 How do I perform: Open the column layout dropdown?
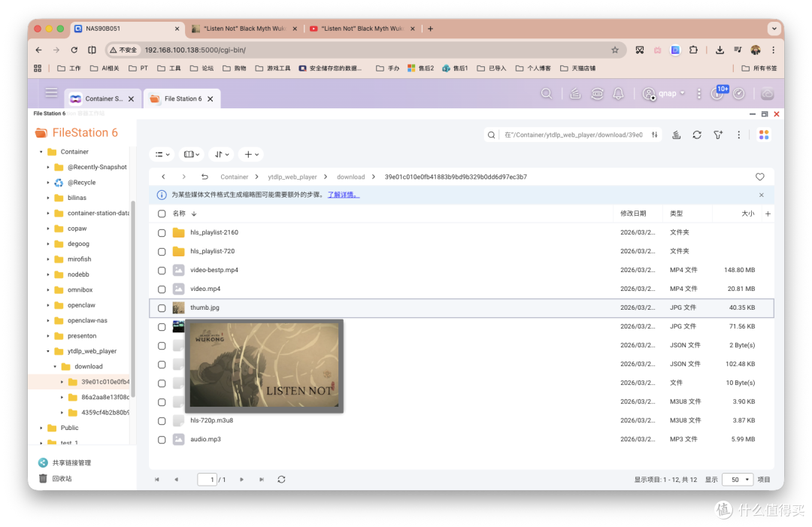click(x=192, y=154)
